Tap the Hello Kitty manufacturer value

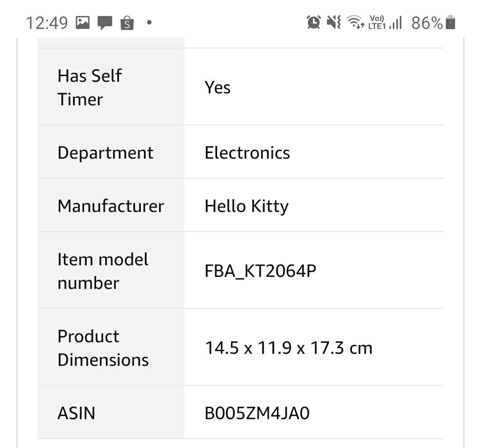[x=246, y=206]
